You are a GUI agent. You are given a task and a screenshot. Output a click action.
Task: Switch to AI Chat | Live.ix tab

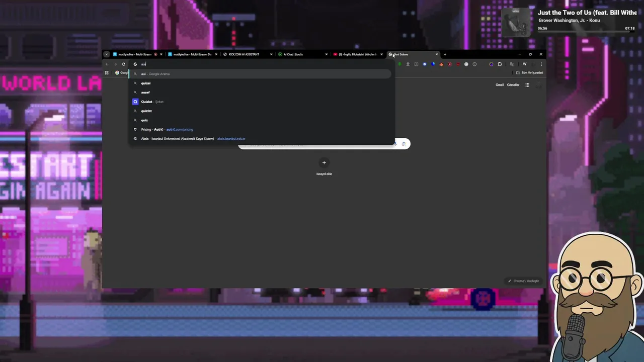tap(302, 54)
